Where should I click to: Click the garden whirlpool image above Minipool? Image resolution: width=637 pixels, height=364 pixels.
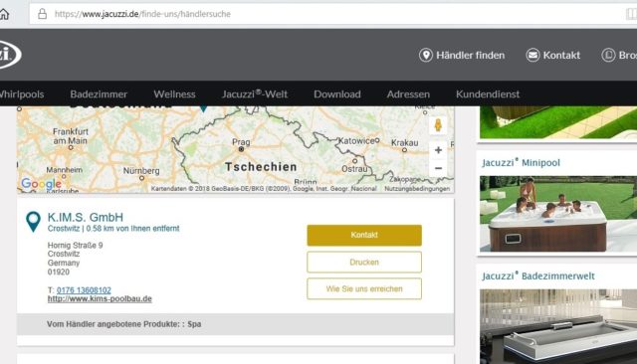click(x=558, y=122)
